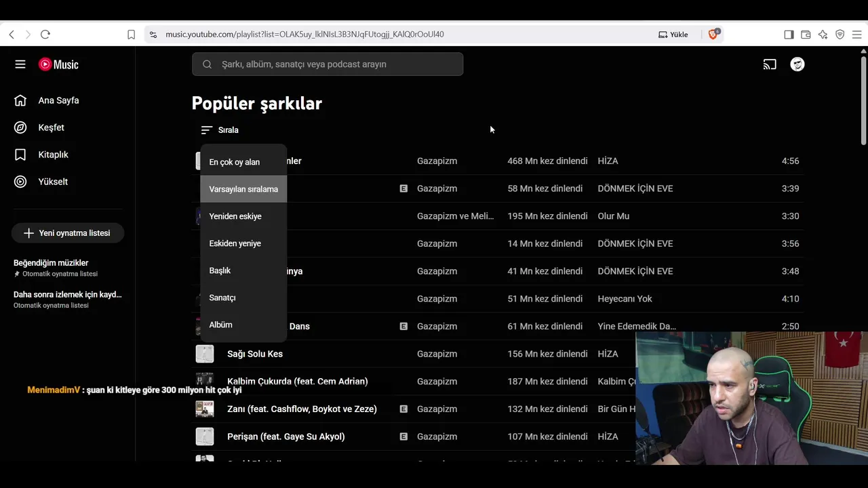The height and width of the screenshot is (488, 868).
Task: Click the Popüler şarkılar heading
Action: tap(257, 104)
